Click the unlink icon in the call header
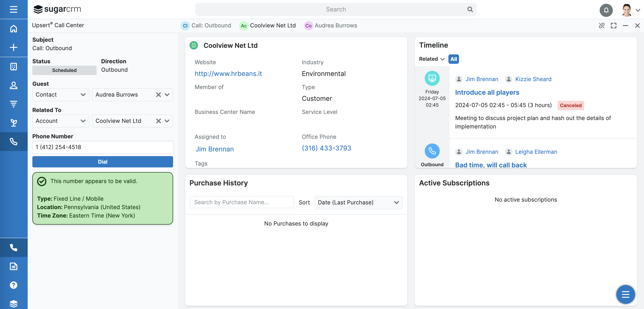This screenshot has height=309, width=644. [602, 26]
